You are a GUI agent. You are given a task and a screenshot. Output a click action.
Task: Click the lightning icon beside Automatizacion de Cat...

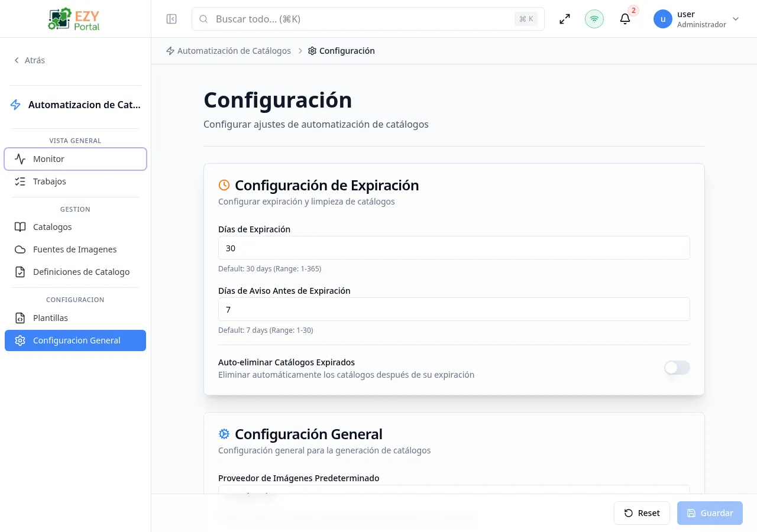tap(16, 105)
